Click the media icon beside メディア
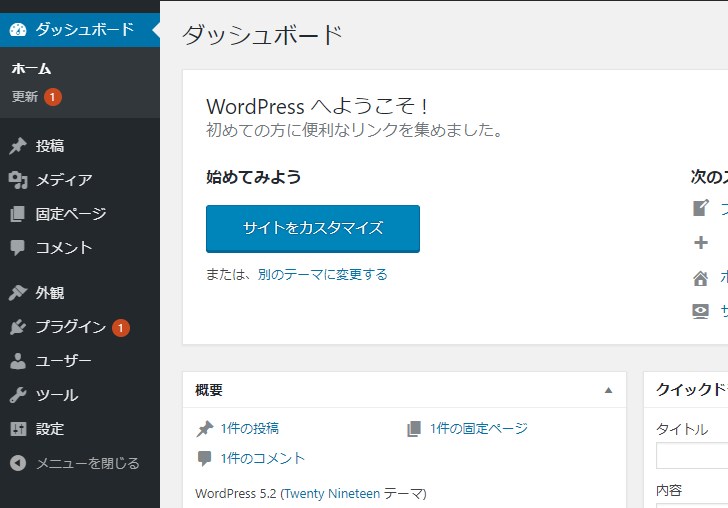 18,180
